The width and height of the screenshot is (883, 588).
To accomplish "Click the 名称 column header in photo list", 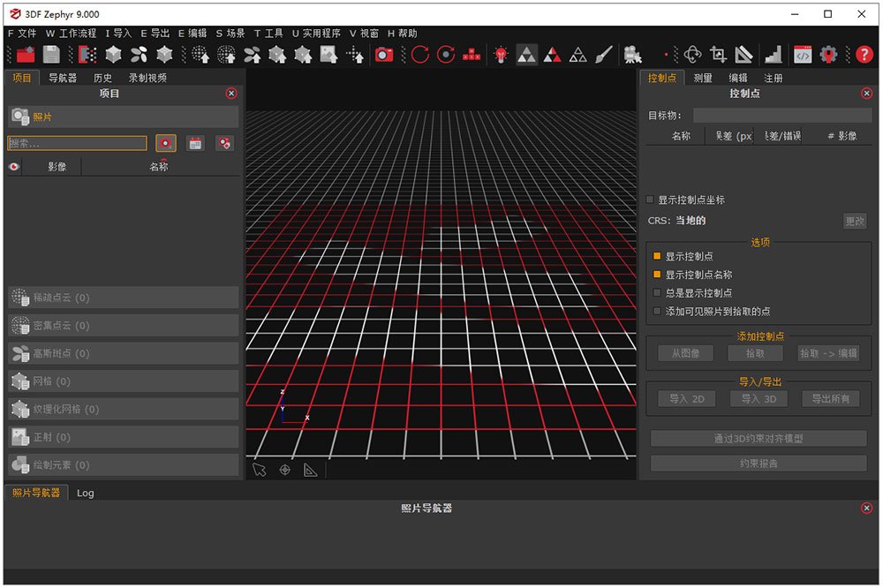I will [x=159, y=167].
